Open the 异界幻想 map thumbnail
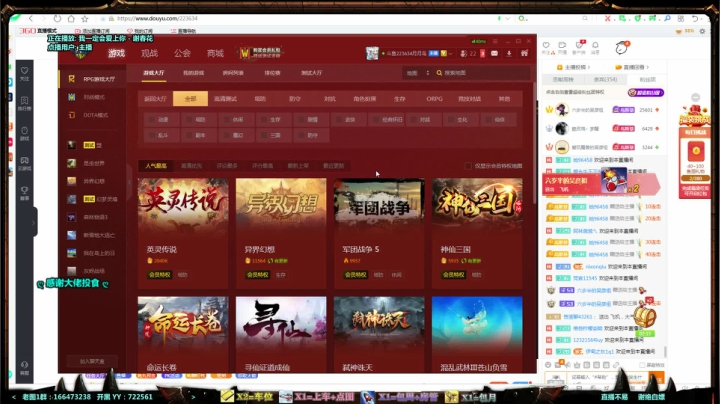The image size is (720, 404). click(x=281, y=205)
